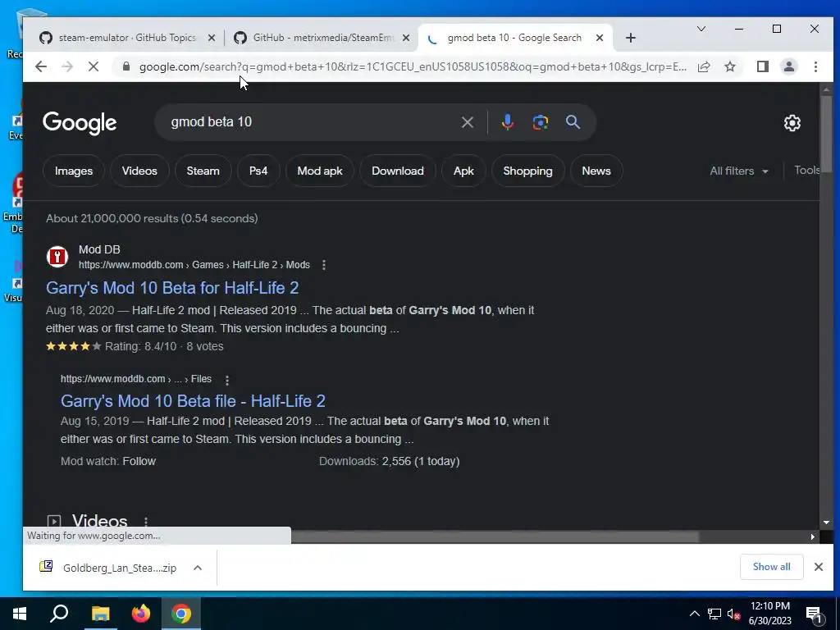The image size is (840, 630).
Task: Open the Windows Start menu
Action: [x=20, y=614]
